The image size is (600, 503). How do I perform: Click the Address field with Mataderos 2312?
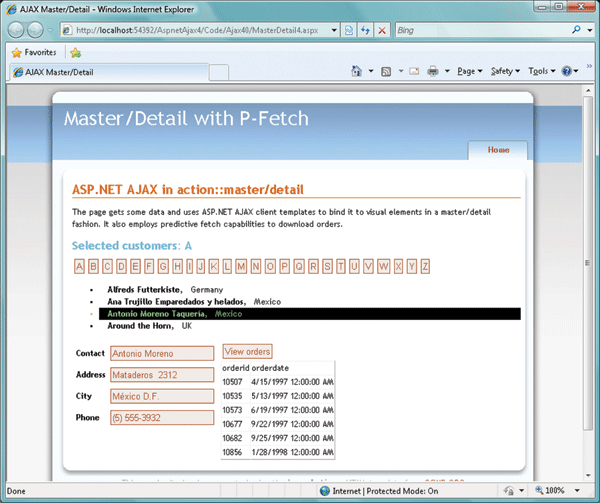pos(162,375)
